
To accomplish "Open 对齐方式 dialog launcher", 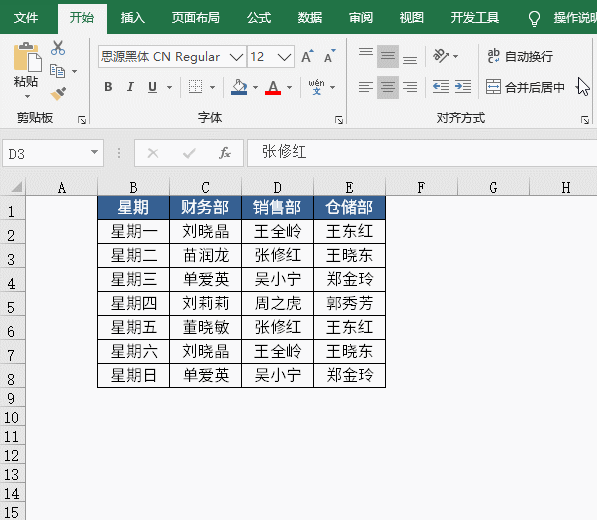I will click(585, 120).
